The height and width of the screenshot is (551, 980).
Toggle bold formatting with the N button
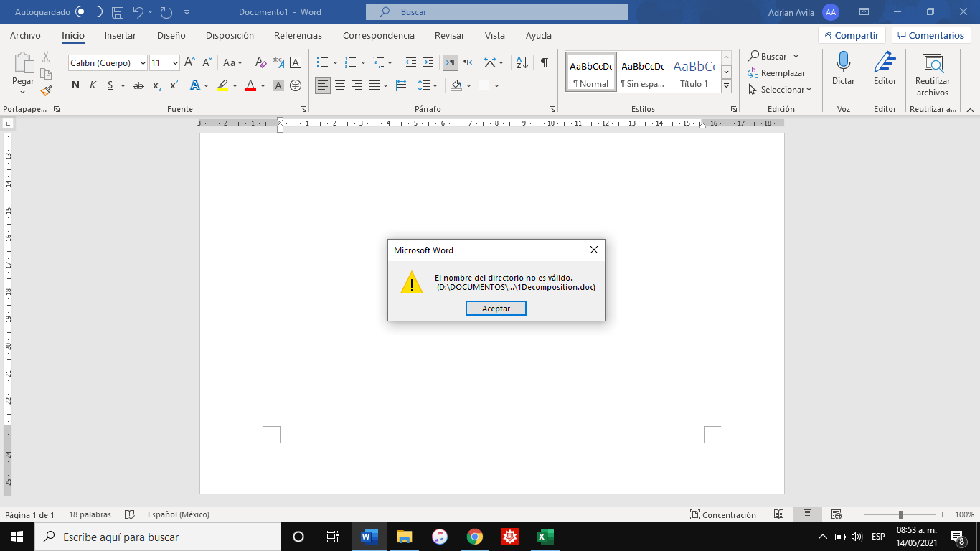(x=75, y=85)
